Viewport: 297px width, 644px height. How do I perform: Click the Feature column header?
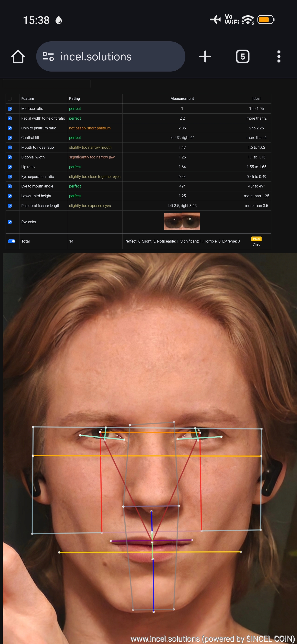click(27, 99)
